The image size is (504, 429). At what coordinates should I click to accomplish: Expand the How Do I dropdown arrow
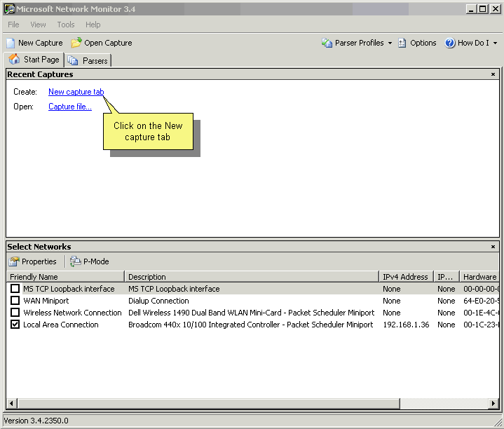coord(495,43)
